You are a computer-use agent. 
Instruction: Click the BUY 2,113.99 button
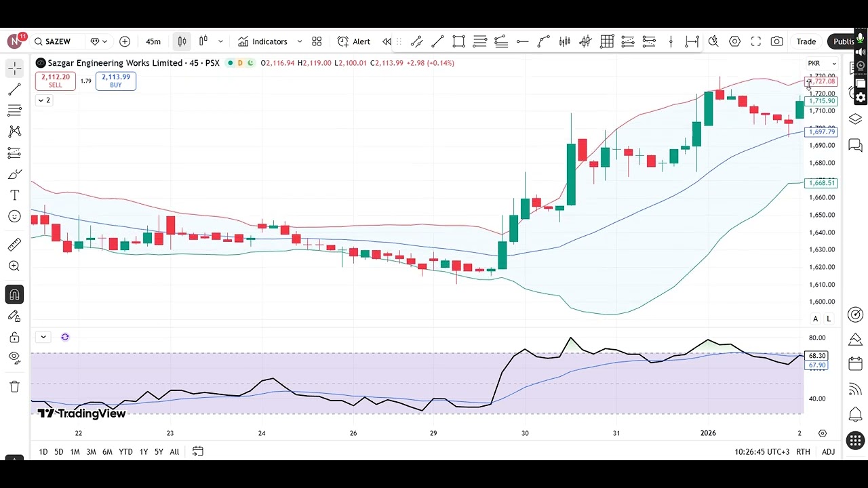[x=116, y=81]
